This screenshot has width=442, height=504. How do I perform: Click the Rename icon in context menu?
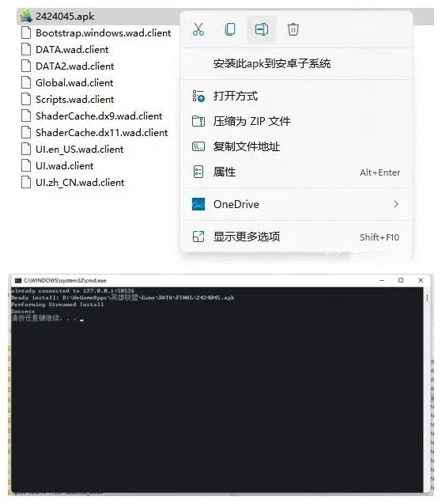pyautogui.click(x=262, y=29)
